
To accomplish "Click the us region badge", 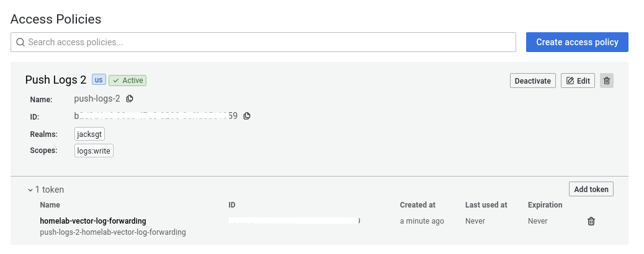I will click(99, 80).
